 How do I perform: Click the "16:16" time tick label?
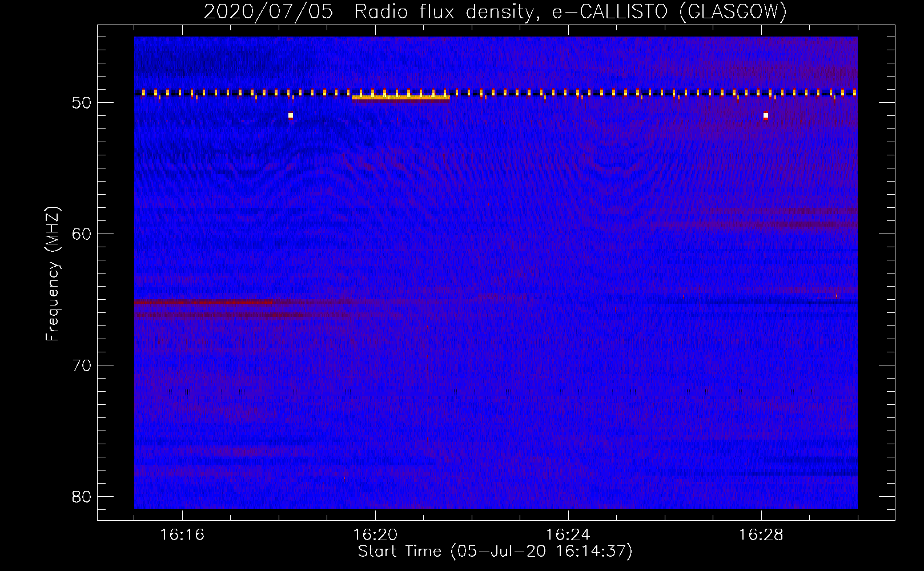[x=182, y=535]
